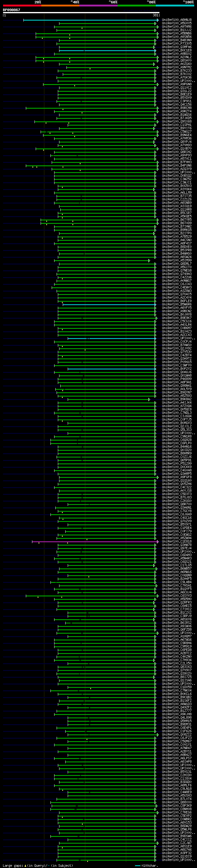Click the cyan ~100% identity legend segment
Image resolution: width=197 pixels, height=868 pixels.
(175, 6)
